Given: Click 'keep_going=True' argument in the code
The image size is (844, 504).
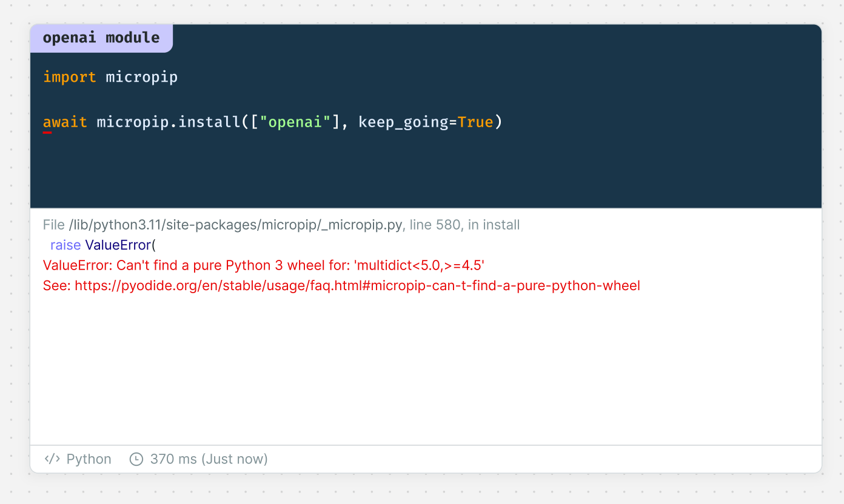Looking at the screenshot, I should (x=426, y=122).
